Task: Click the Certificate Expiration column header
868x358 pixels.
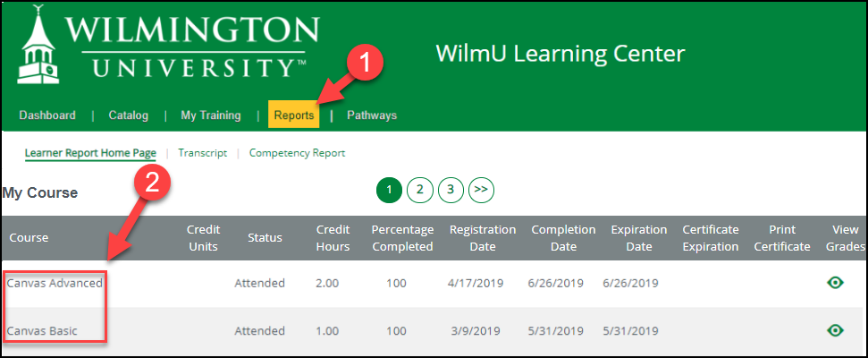Action: tap(711, 238)
